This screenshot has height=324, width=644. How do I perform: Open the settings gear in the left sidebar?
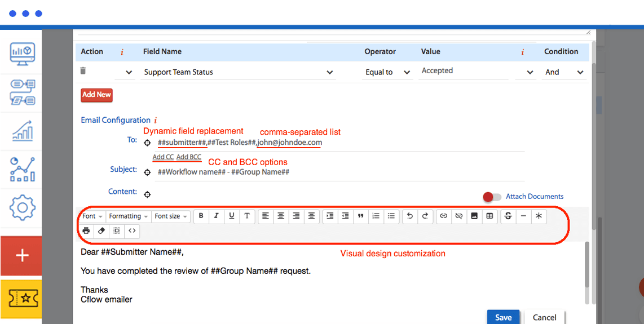coord(23,208)
